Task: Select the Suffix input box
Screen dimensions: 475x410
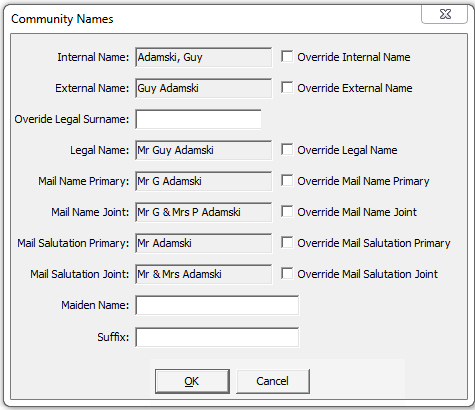Action: tap(217, 337)
